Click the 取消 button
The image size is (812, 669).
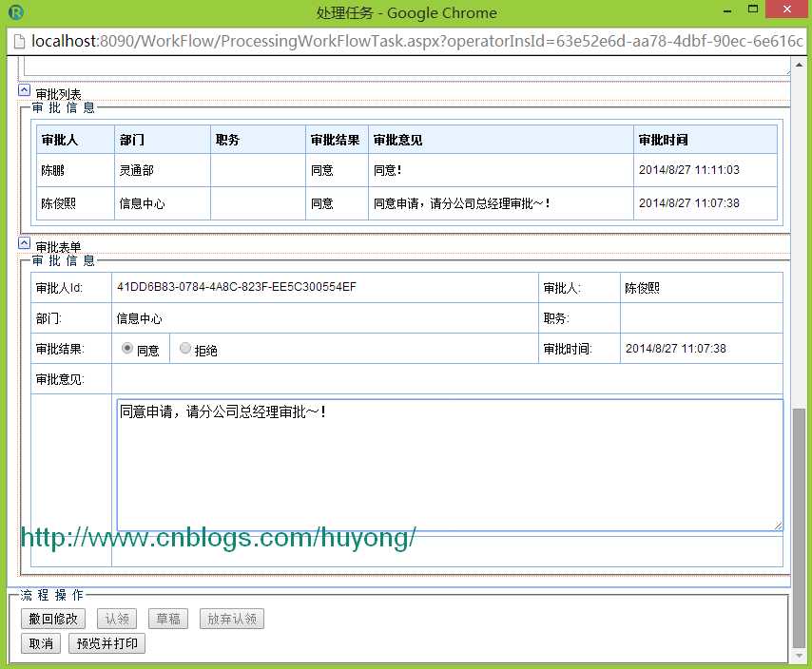click(x=41, y=643)
